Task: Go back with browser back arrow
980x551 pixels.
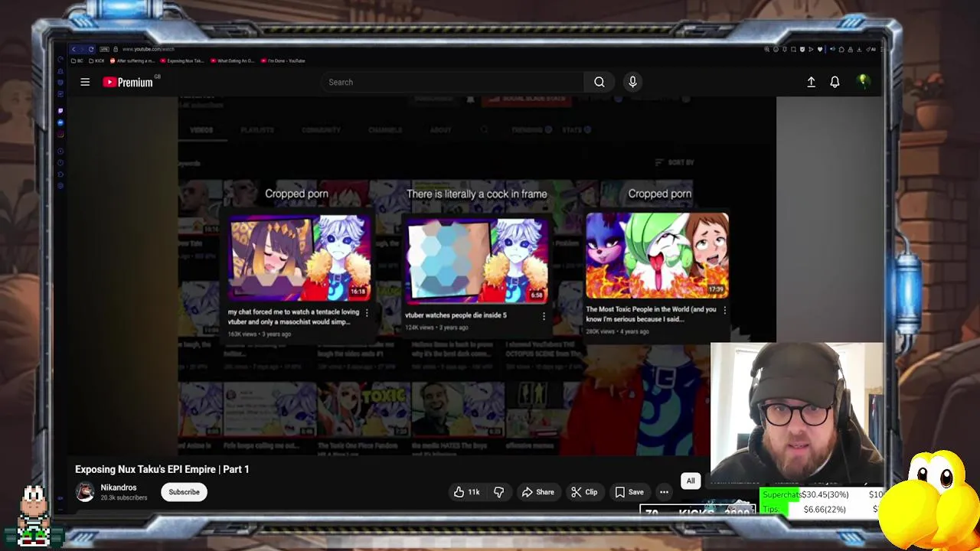Action: click(74, 49)
